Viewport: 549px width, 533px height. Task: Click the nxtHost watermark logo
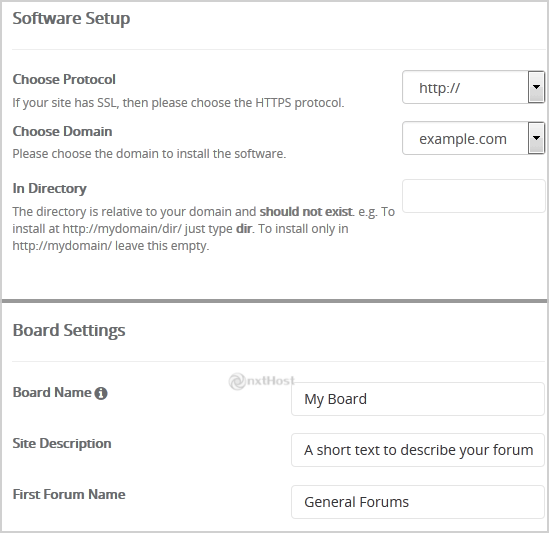(x=262, y=381)
